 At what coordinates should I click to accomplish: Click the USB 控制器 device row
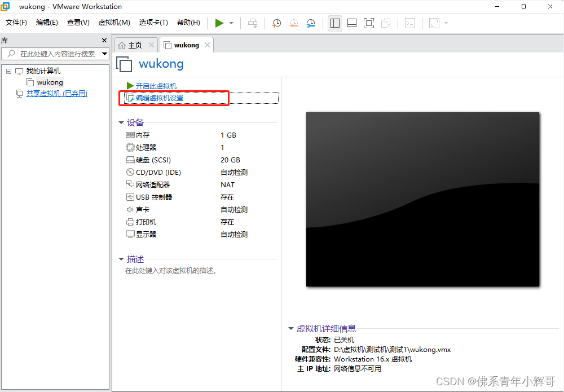[x=201, y=197]
